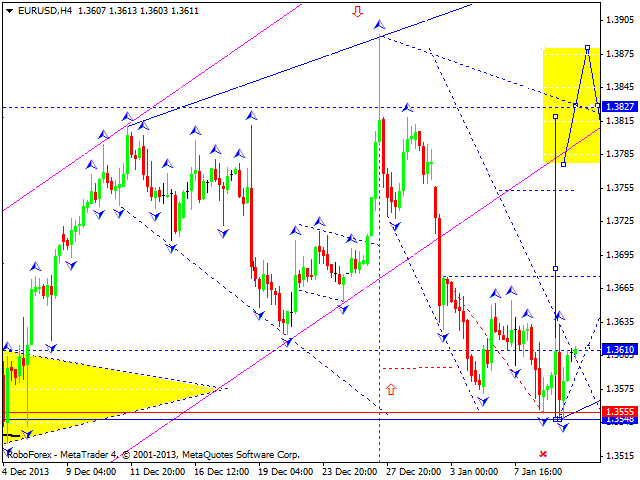The width and height of the screenshot is (640, 480).
Task: Click the 16 Dec 12:00 time label
Action: (221, 471)
